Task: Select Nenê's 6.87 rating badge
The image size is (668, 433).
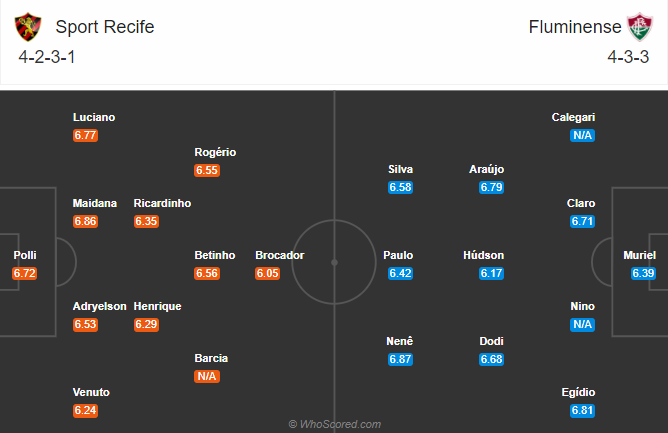Action: 400,359
